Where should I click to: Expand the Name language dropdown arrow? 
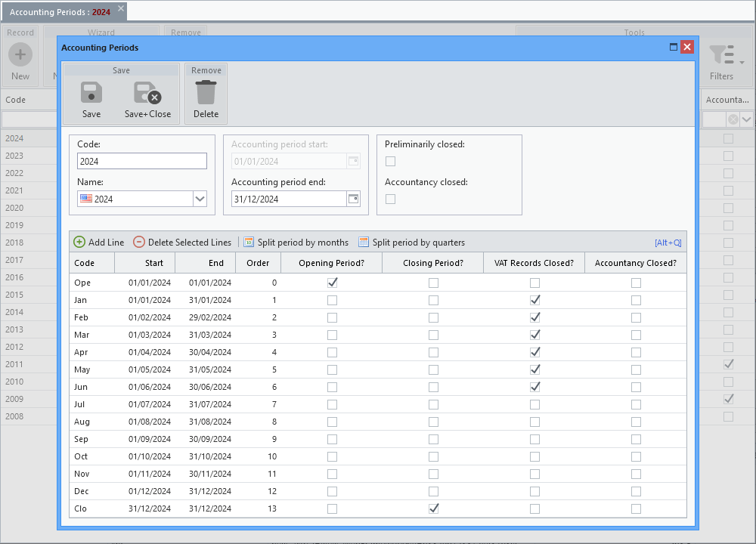(x=200, y=199)
